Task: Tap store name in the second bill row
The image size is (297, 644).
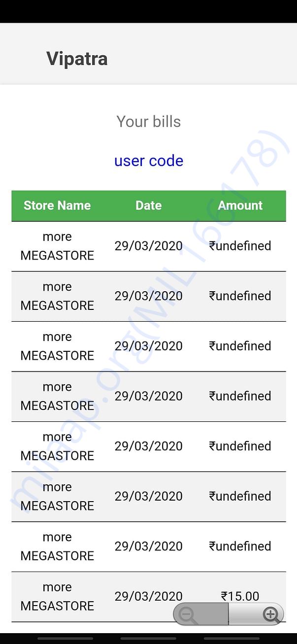Action: [x=57, y=296]
